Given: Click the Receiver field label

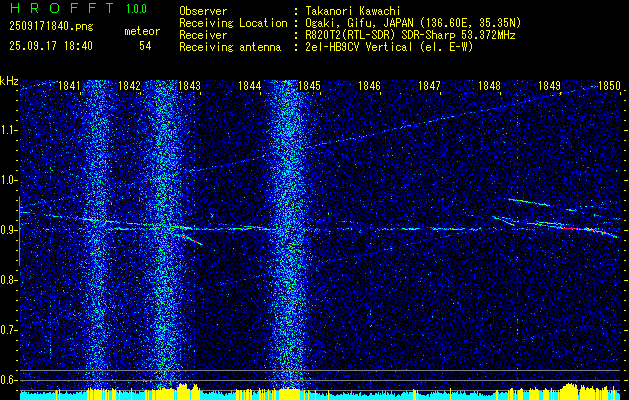Looking at the screenshot, I should 203,35.
